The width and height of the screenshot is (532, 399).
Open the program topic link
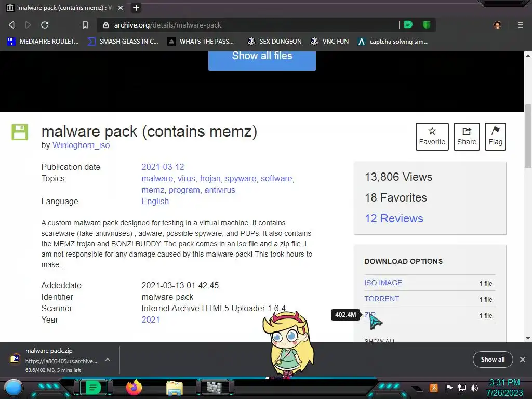click(x=184, y=190)
